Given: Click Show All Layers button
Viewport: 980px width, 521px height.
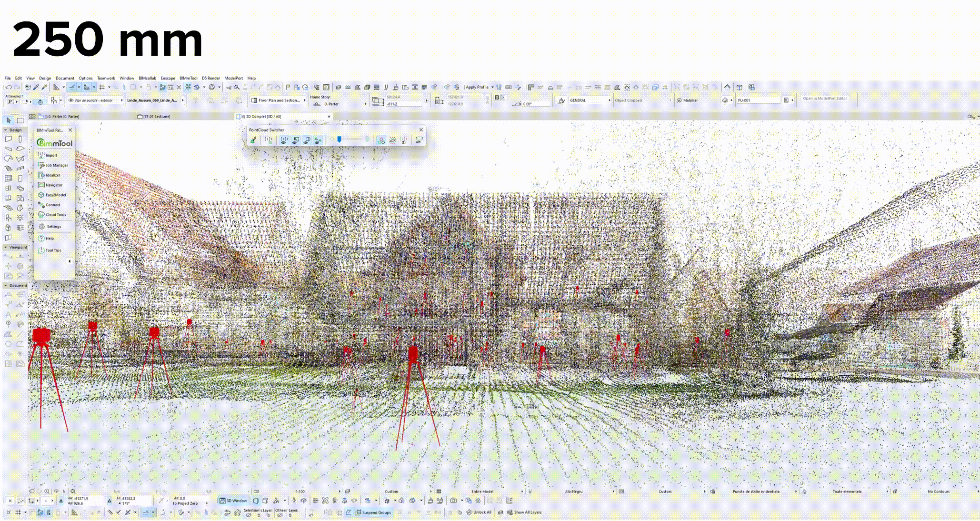Looking at the screenshot, I should (x=524, y=512).
